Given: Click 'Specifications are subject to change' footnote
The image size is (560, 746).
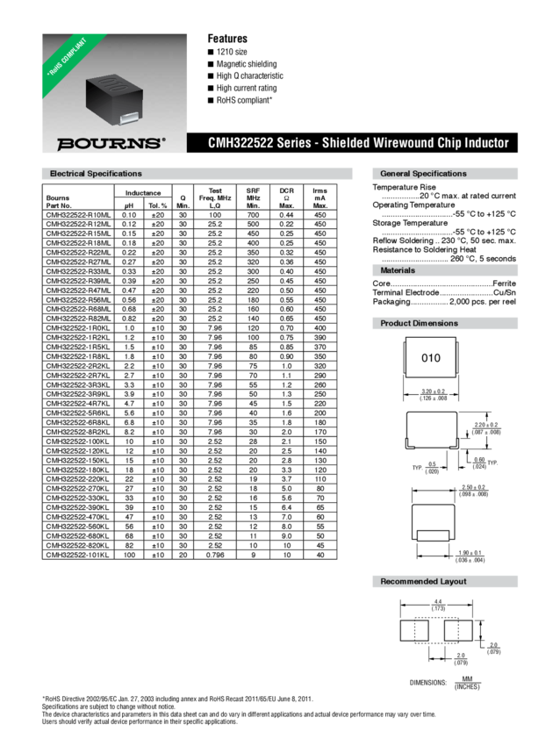Looking at the screenshot, I should click(x=109, y=707).
